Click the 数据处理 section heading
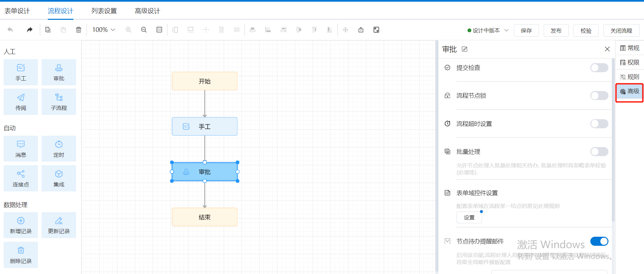This screenshot has width=644, height=274. tap(15, 205)
